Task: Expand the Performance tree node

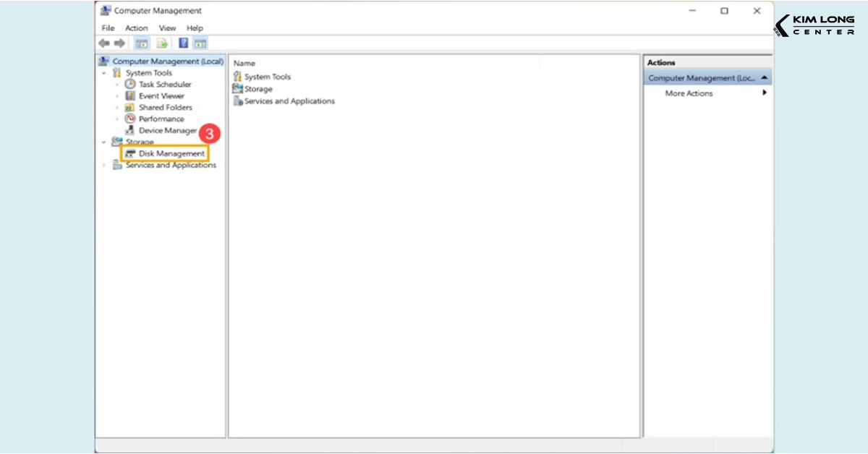Action: tap(117, 119)
